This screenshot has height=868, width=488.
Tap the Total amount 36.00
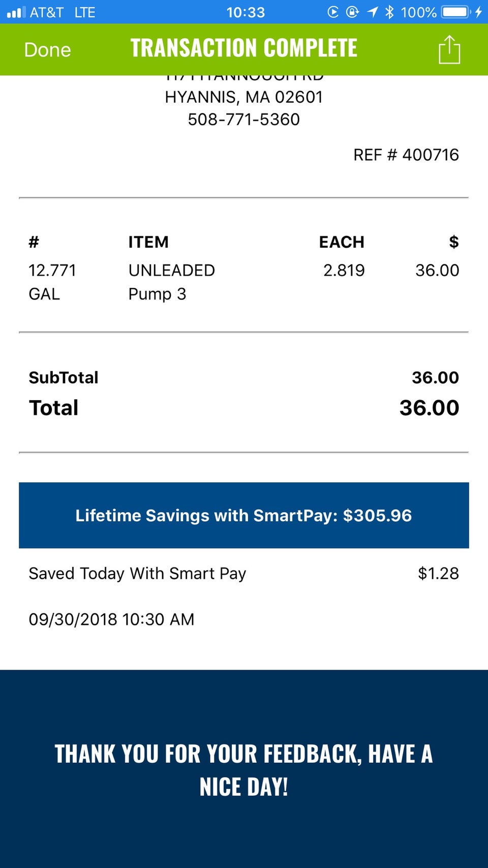pos(429,408)
